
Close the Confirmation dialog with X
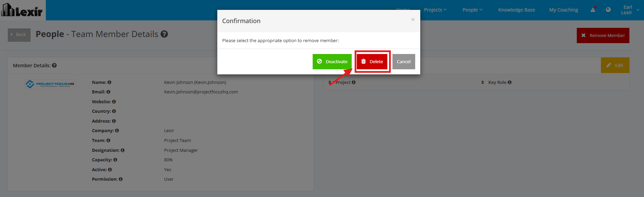pos(413,20)
